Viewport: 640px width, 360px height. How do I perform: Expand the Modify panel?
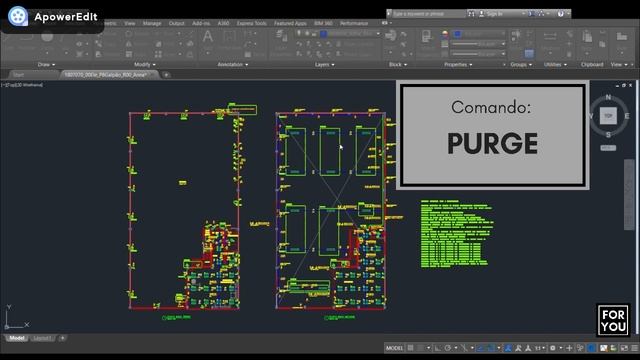pyautogui.click(x=144, y=64)
